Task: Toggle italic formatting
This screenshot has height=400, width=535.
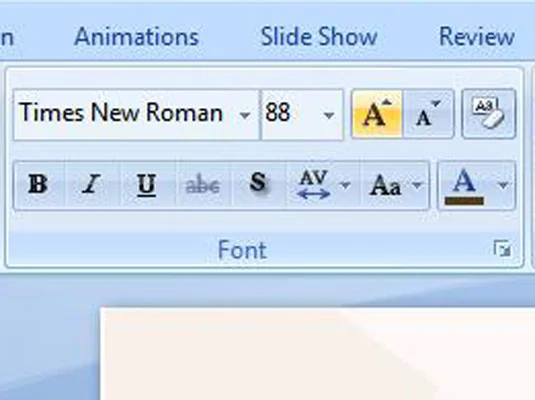Action: click(x=92, y=185)
